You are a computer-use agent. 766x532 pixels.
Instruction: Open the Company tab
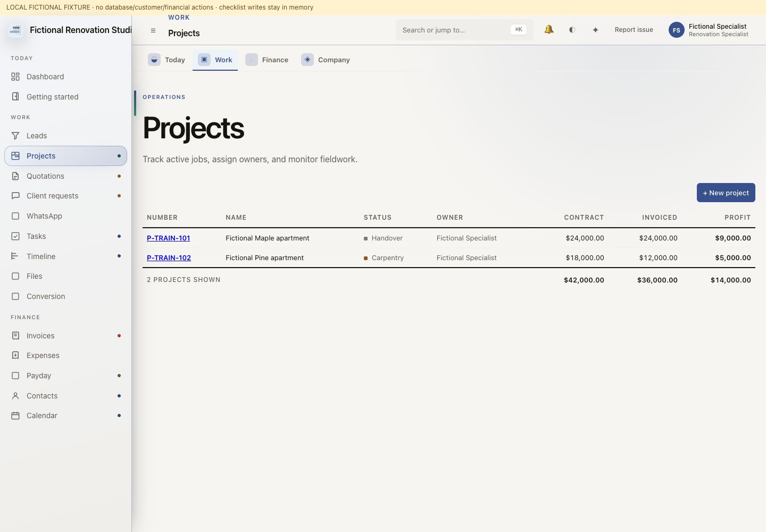point(326,60)
